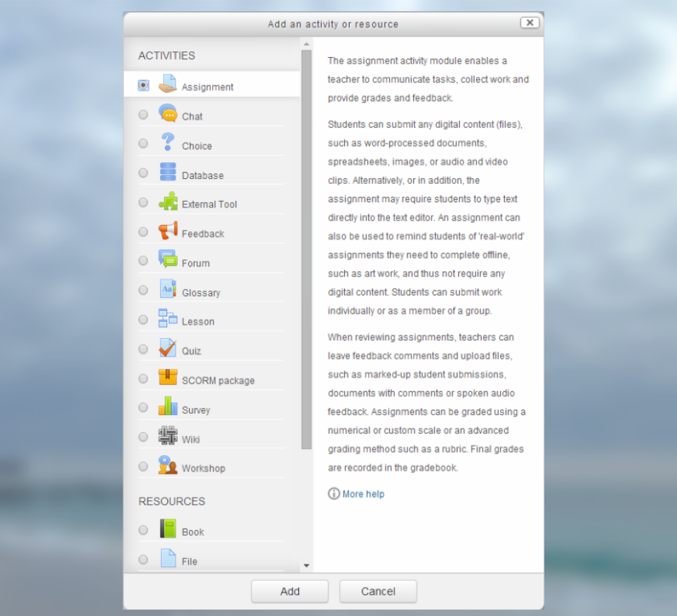Click the External Tool label text

(209, 204)
